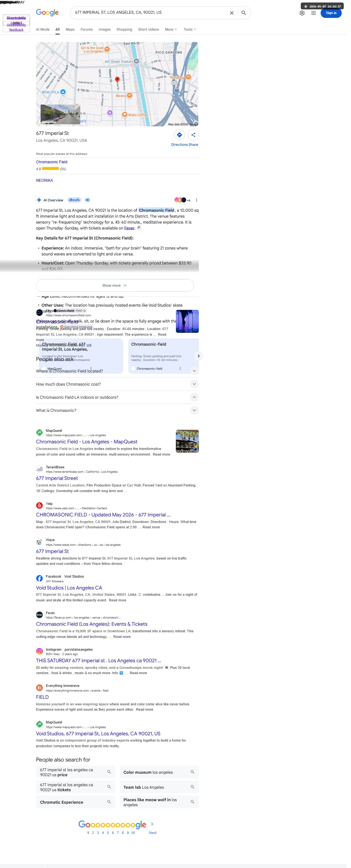Search '677 imperial st los angeles ca 90021 us price'
351x868 pixels.
pos(76,772)
